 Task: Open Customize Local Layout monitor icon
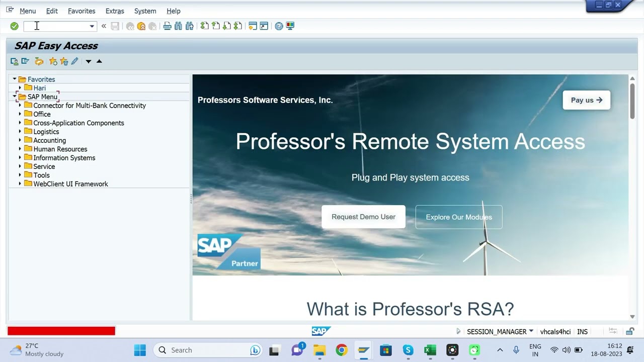coord(290,26)
